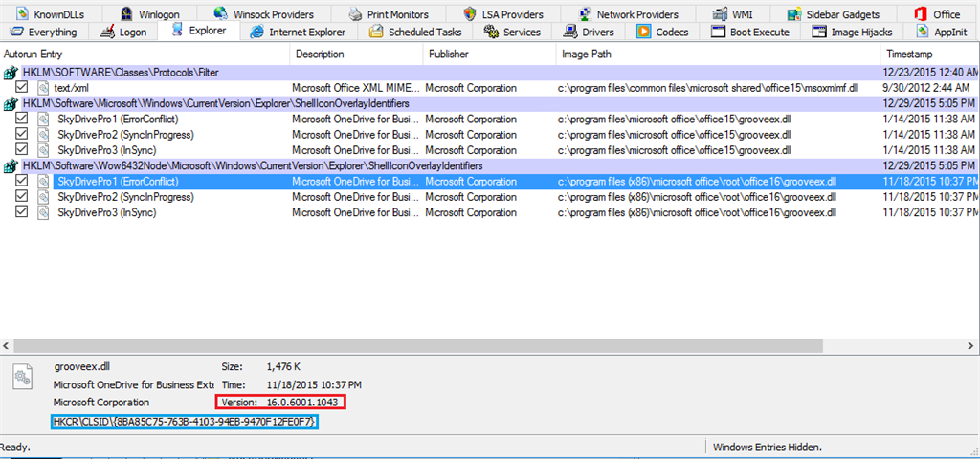Click the Size 1,476 K value
This screenshot has width=980, height=459.
(x=283, y=366)
